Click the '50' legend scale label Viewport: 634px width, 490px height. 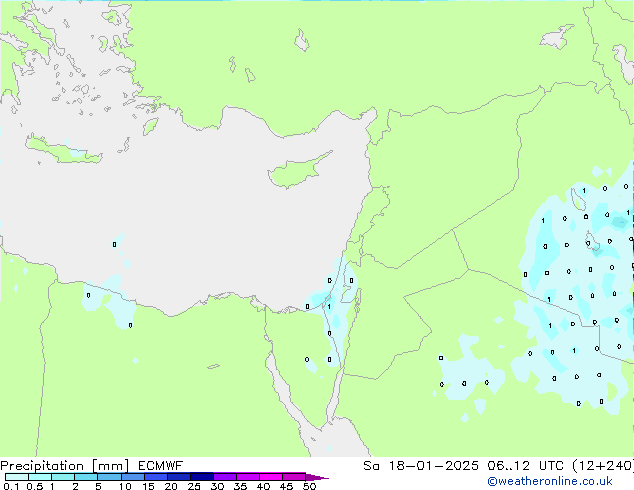tap(309, 486)
